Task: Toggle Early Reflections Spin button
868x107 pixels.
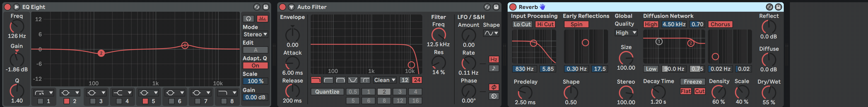Action: (577, 24)
